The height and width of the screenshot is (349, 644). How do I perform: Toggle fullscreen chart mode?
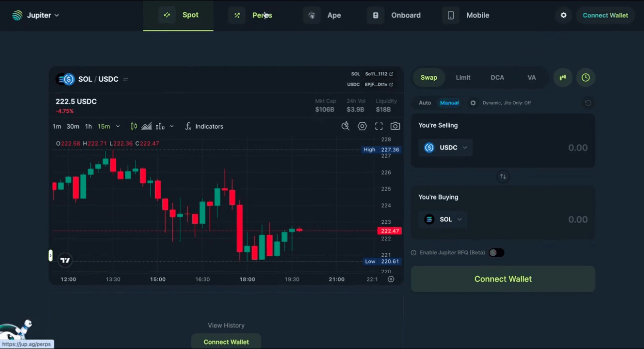click(x=379, y=126)
